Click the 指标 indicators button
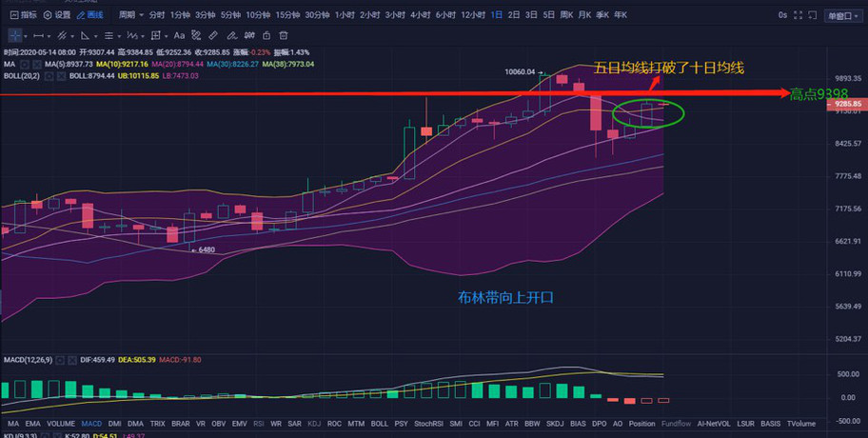This screenshot has width=868, height=438. click(x=24, y=15)
